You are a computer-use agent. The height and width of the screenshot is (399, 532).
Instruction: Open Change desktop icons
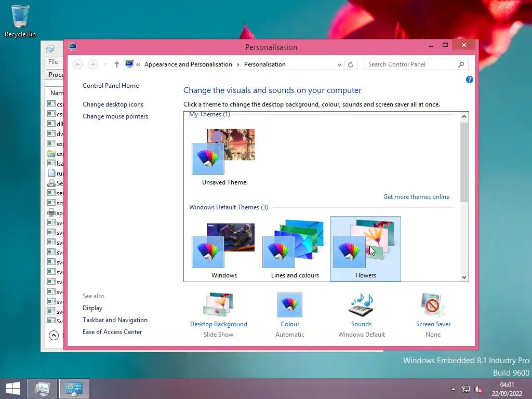113,104
